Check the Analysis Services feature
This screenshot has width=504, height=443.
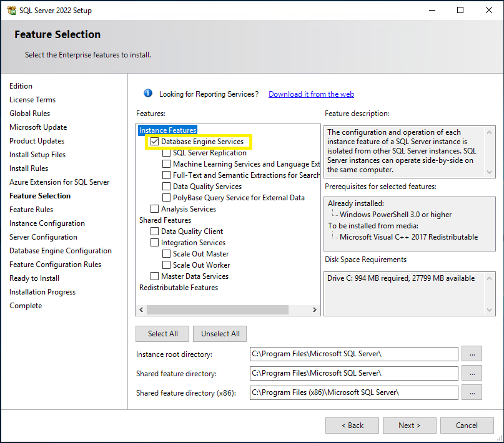tap(155, 209)
